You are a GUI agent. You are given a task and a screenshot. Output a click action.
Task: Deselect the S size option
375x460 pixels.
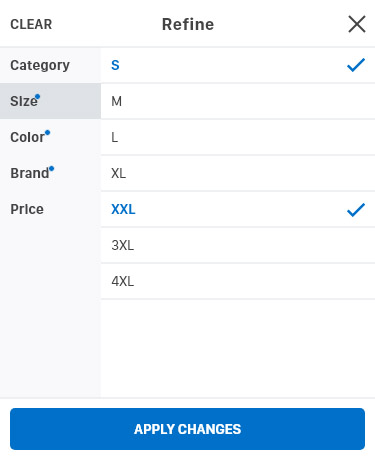click(238, 65)
